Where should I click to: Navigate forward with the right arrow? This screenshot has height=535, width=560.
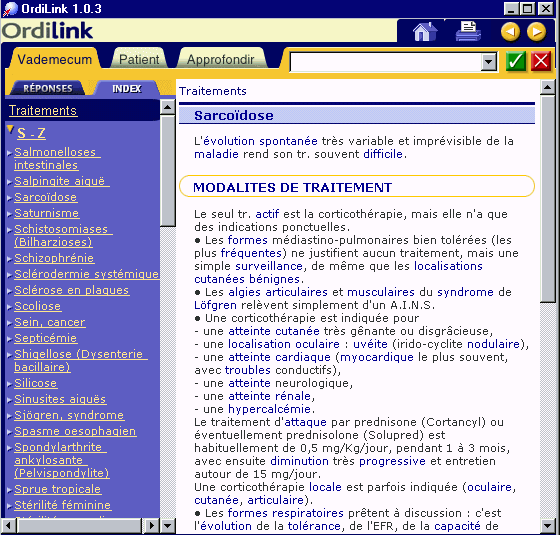point(536,32)
